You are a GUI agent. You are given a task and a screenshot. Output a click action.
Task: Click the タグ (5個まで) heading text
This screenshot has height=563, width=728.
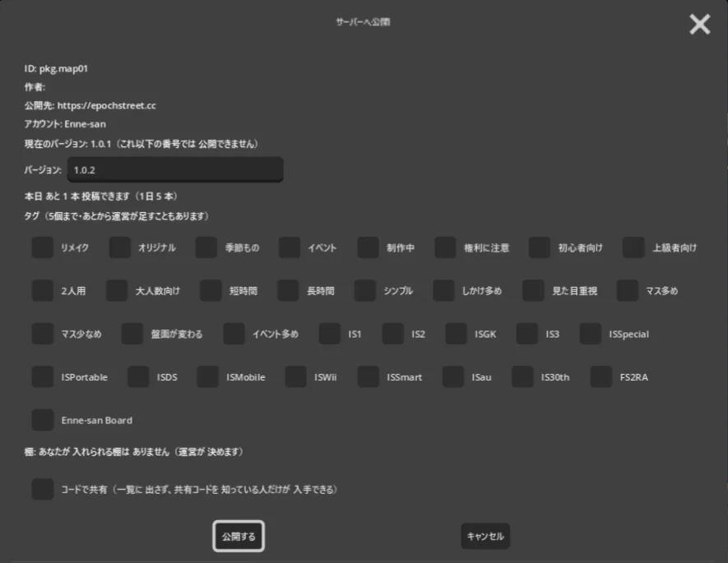coord(117,215)
